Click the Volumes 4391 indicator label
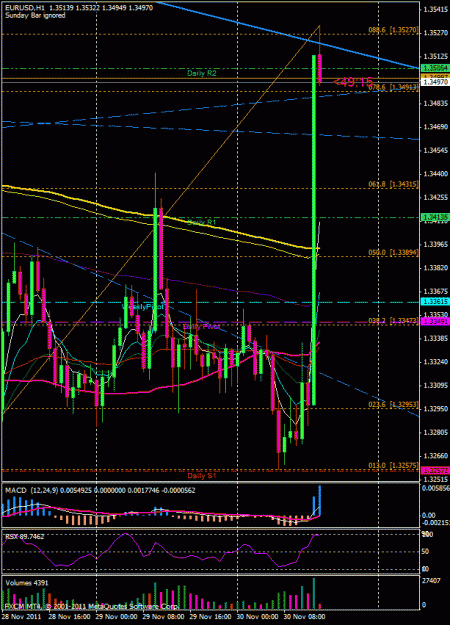450x625 pixels. (x=27, y=583)
